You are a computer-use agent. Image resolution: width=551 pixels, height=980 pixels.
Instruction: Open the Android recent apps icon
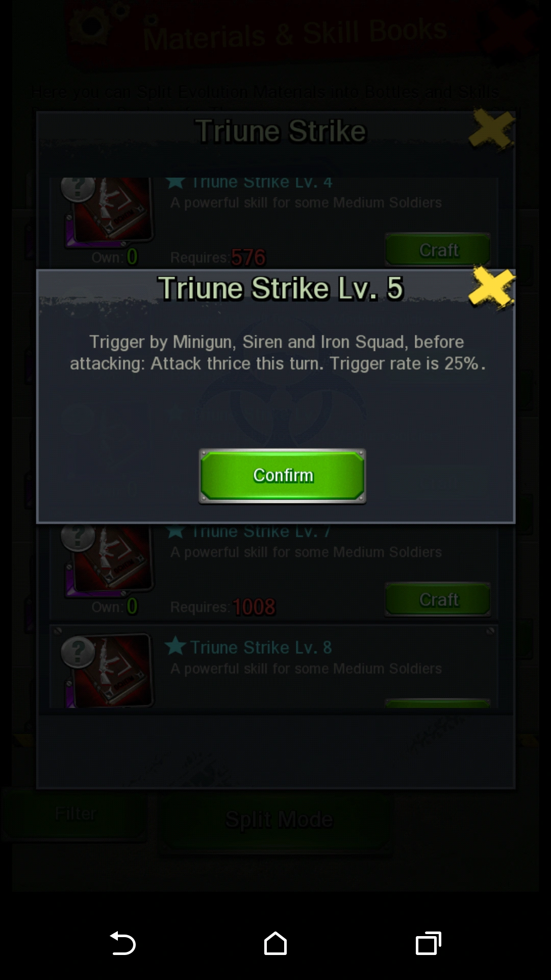coord(429,943)
